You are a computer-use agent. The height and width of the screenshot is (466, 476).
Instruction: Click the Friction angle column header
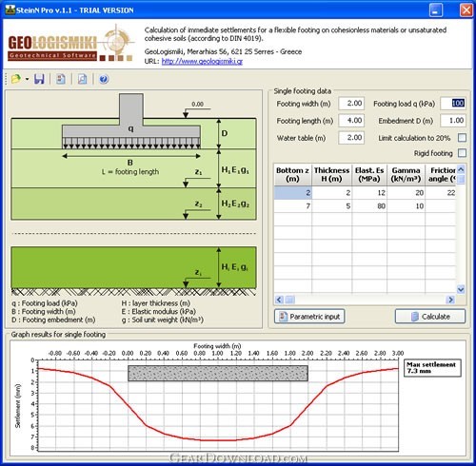441,175
